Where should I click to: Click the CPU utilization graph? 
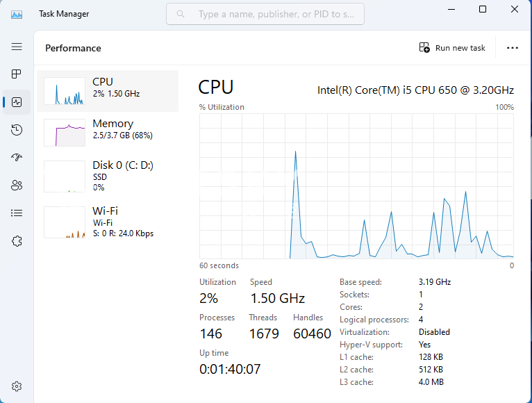pyautogui.click(x=356, y=186)
